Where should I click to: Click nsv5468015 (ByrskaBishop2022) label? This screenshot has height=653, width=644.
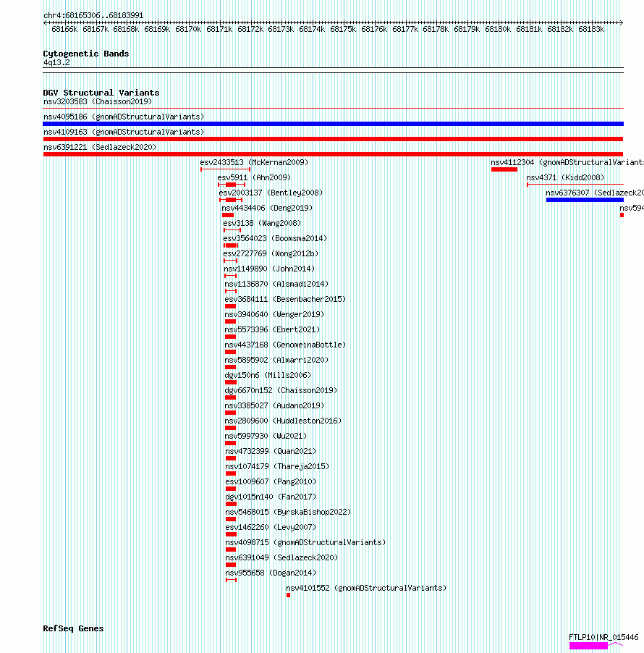click(x=288, y=512)
